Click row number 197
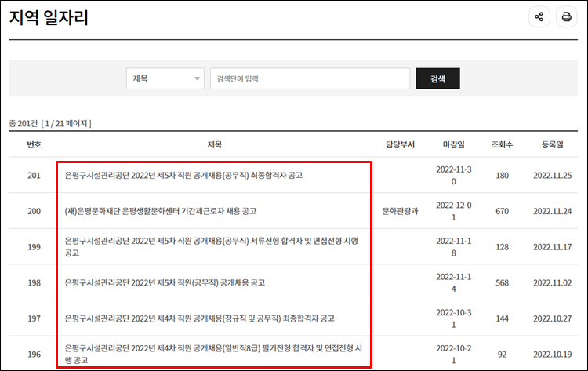 click(x=34, y=318)
